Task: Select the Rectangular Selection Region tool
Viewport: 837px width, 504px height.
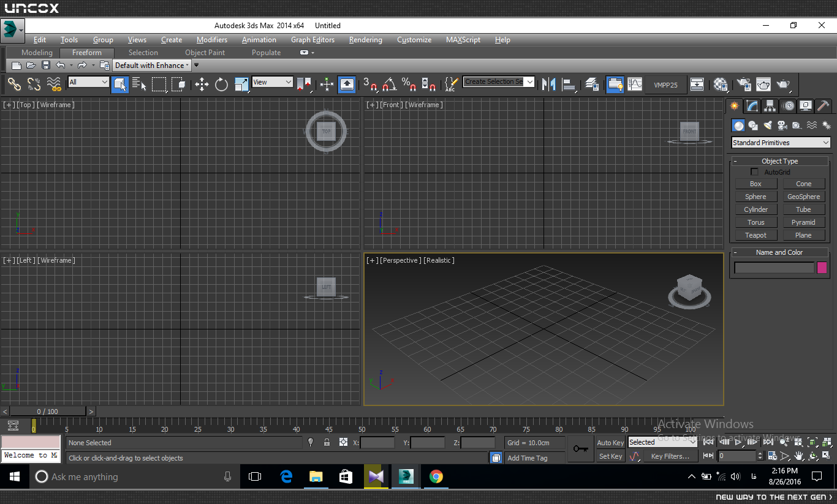Action: 159,85
